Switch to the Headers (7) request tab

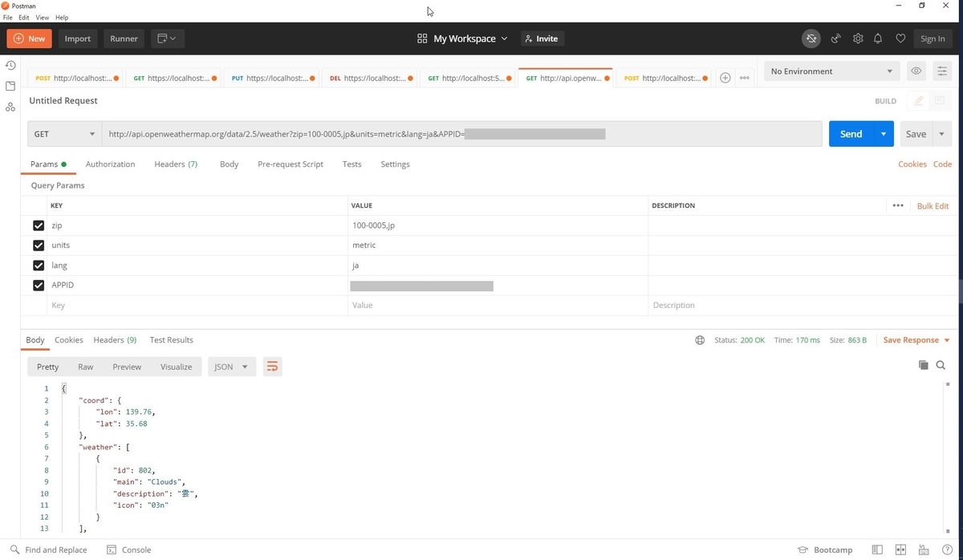pos(176,164)
